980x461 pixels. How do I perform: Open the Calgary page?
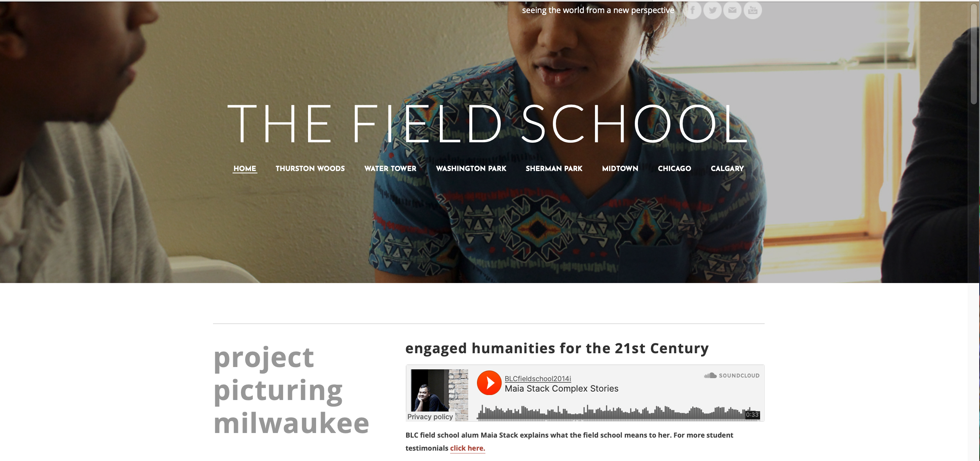click(727, 168)
